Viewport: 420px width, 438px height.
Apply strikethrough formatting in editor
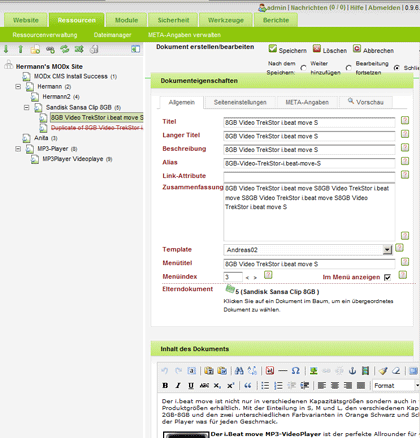click(x=204, y=386)
